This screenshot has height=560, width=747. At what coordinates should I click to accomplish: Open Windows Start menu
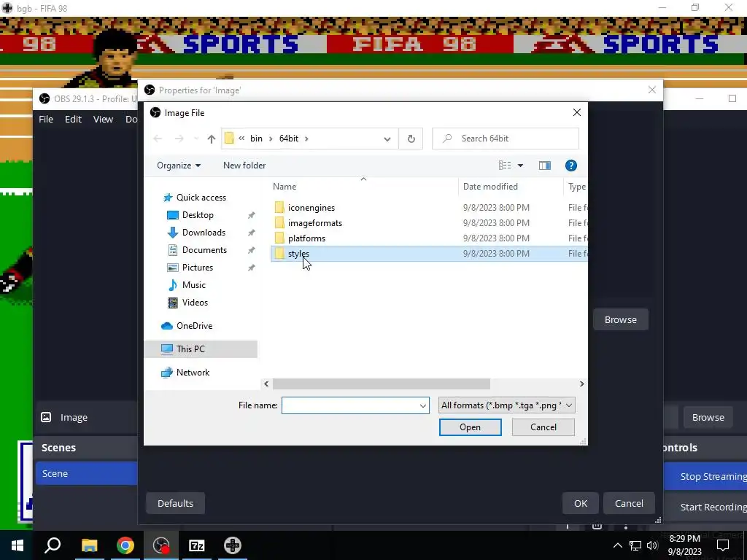coord(18,545)
